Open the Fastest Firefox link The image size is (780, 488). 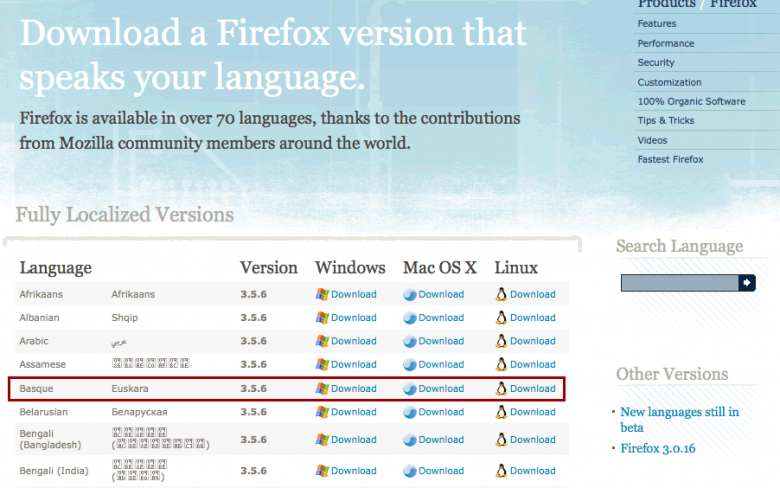[x=670, y=160]
